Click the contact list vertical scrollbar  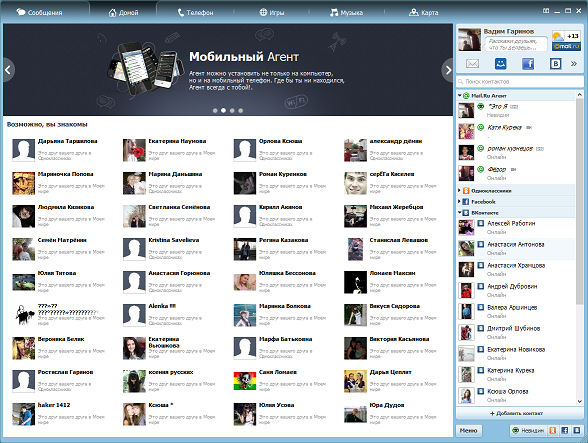580,248
